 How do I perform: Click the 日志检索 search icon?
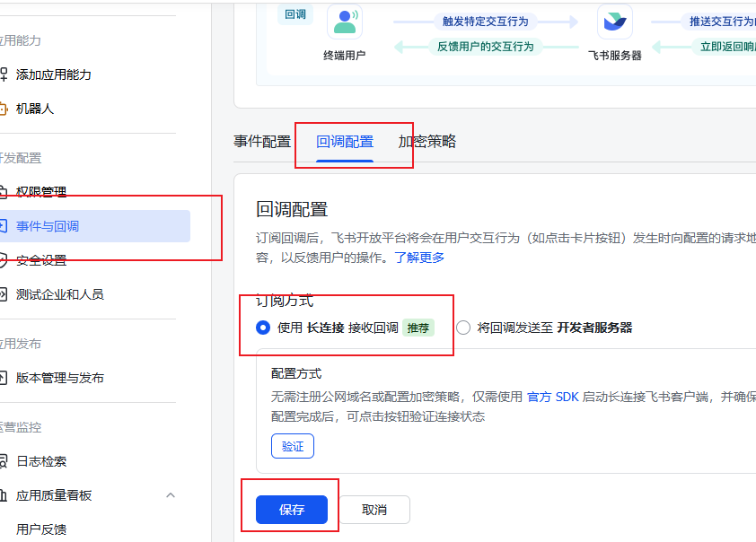tap(4, 461)
